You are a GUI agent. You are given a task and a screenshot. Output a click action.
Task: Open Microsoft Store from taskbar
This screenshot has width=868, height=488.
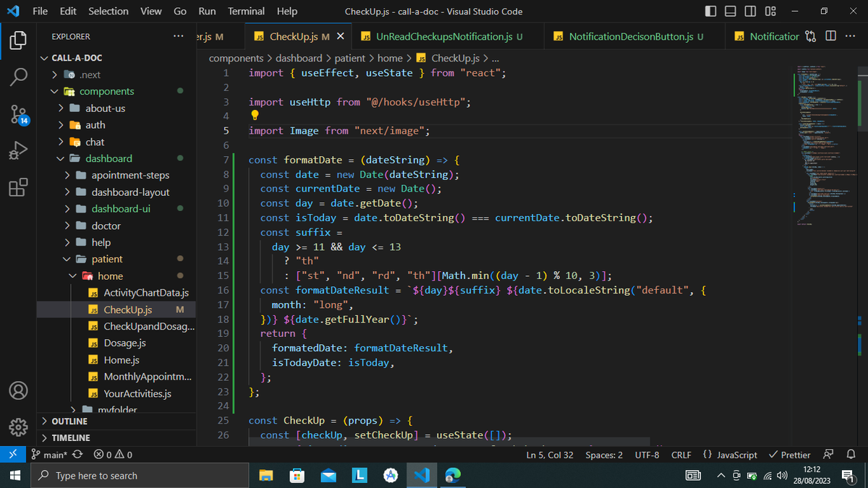(297, 475)
